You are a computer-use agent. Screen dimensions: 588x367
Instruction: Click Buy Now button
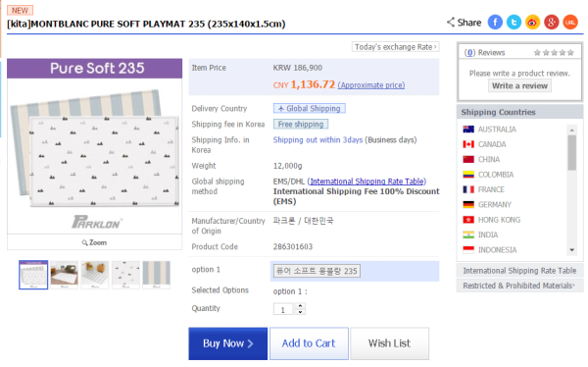[228, 343]
